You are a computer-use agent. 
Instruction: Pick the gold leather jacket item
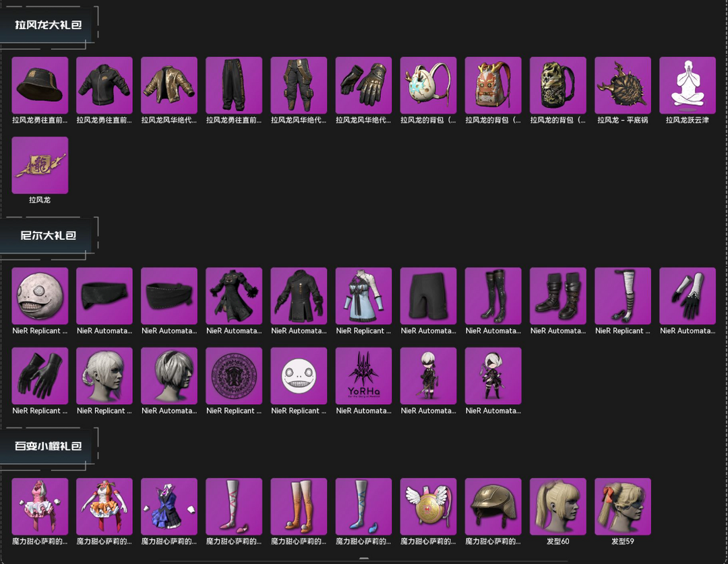[169, 86]
